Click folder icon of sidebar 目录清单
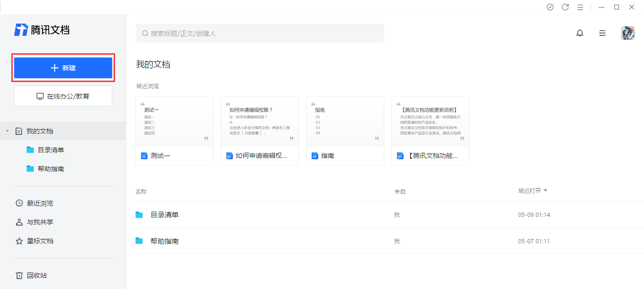The height and width of the screenshot is (289, 644). 30,150
